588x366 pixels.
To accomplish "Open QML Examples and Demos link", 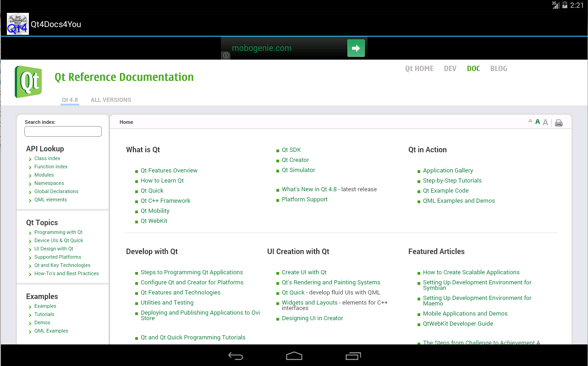I will (459, 200).
